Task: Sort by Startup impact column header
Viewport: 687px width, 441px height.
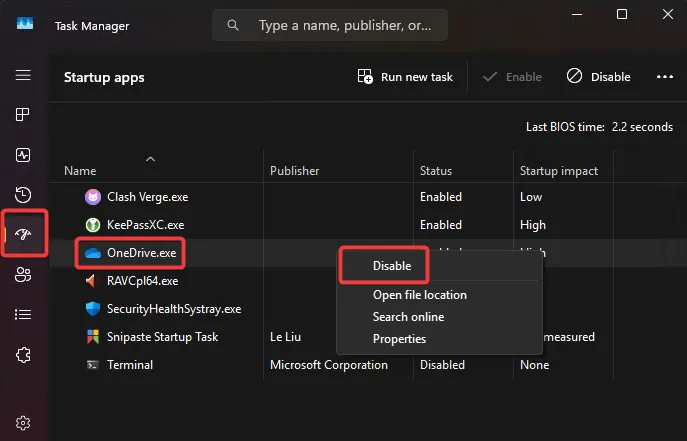Action: pos(559,171)
